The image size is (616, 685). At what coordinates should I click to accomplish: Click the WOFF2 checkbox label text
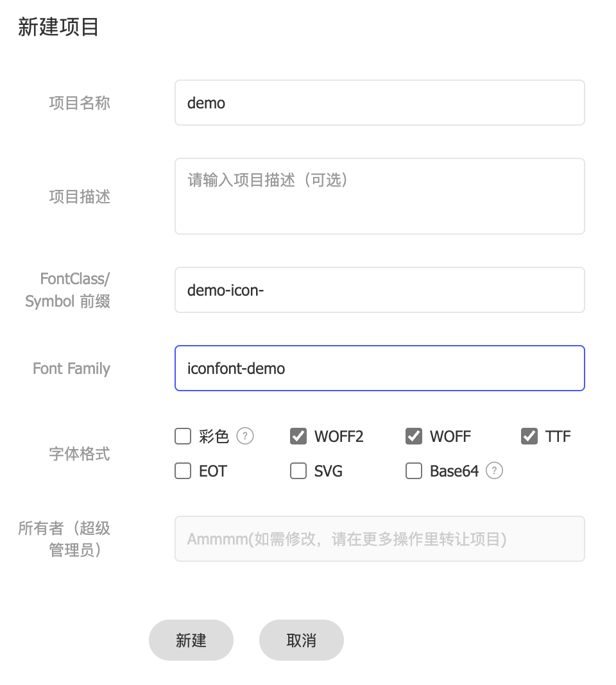coord(339,437)
